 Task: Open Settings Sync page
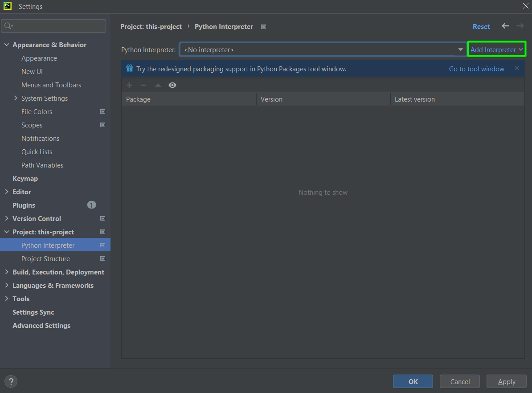pos(33,312)
